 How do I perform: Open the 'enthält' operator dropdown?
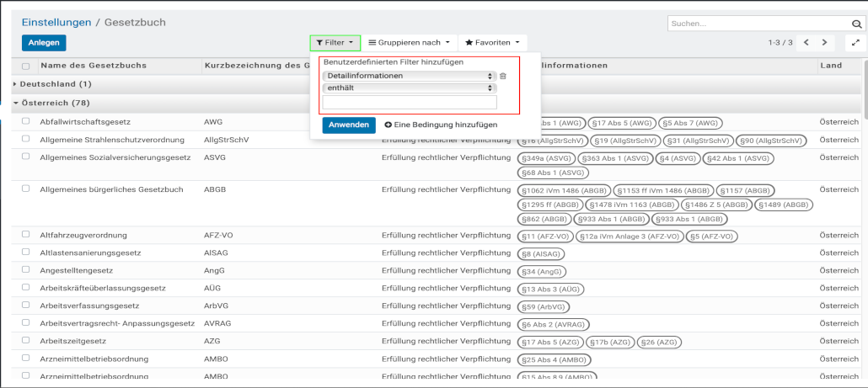(409, 88)
